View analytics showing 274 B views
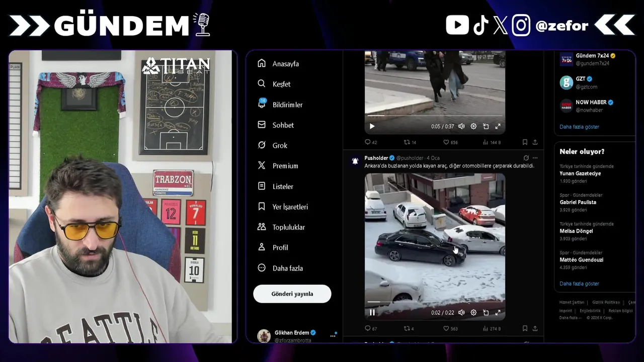644x362 pixels. coord(492,328)
